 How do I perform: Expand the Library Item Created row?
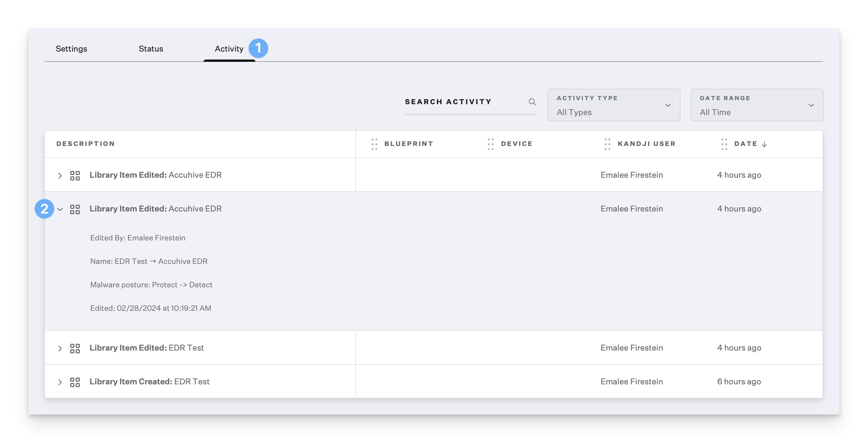(x=60, y=382)
